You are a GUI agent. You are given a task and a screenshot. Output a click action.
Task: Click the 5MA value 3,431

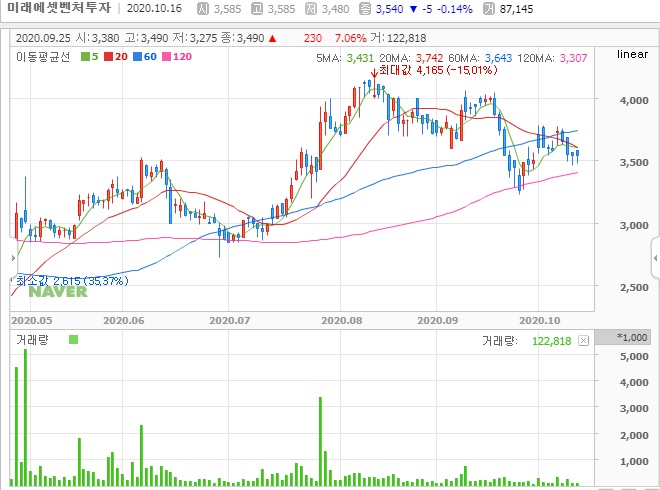(360, 58)
